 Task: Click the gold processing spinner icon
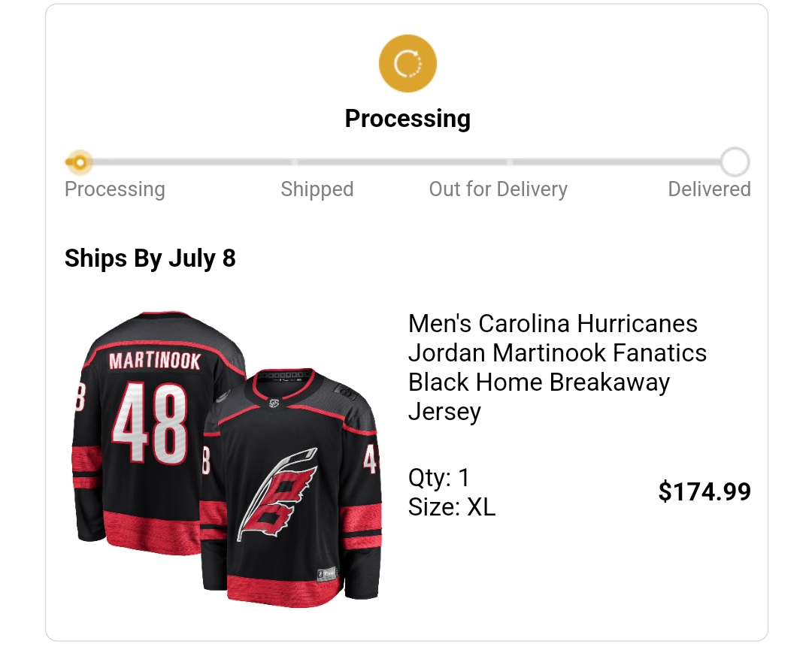408,64
